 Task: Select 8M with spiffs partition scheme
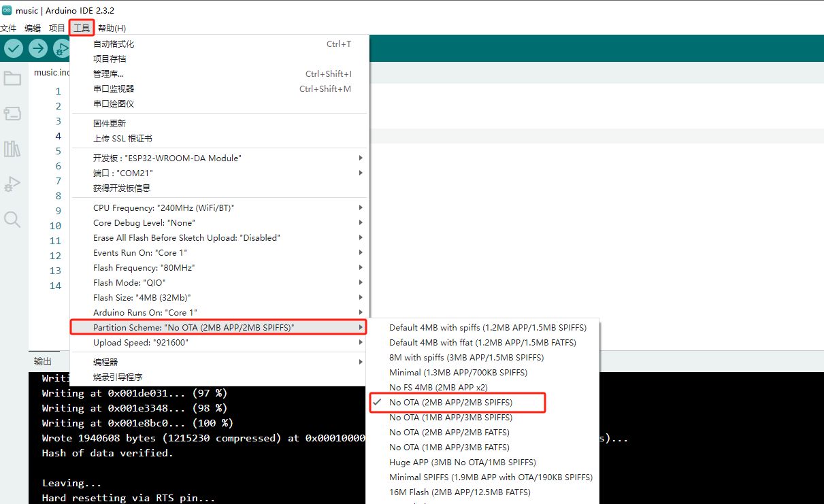coord(482,357)
